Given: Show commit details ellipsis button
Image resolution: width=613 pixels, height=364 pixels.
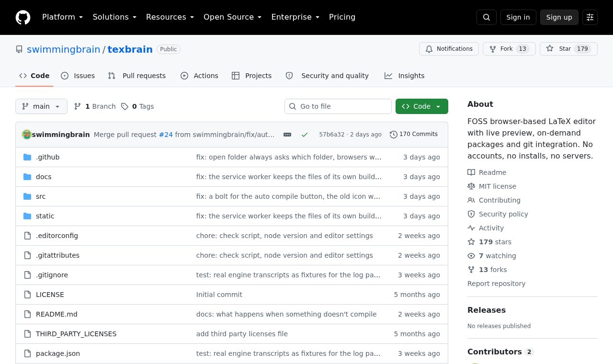Looking at the screenshot, I should click(287, 135).
